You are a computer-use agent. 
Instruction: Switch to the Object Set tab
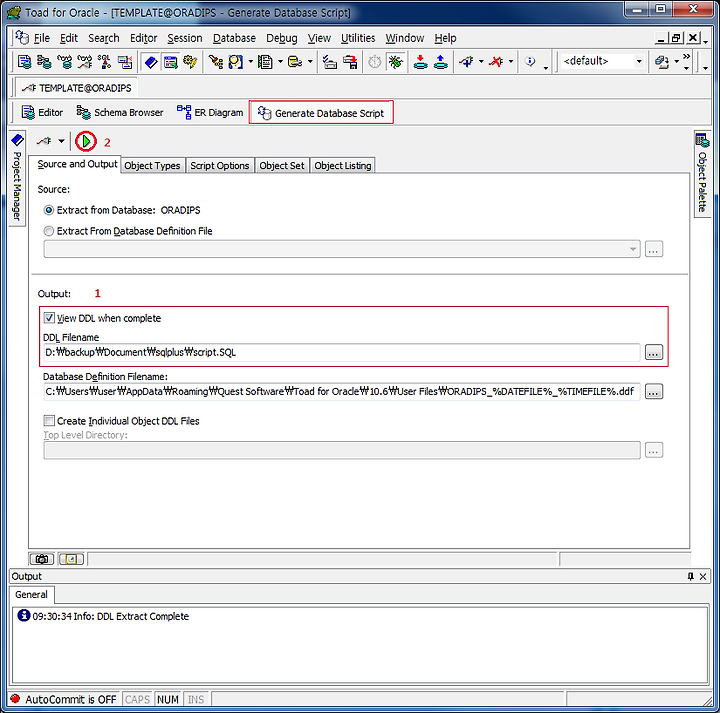pos(281,166)
